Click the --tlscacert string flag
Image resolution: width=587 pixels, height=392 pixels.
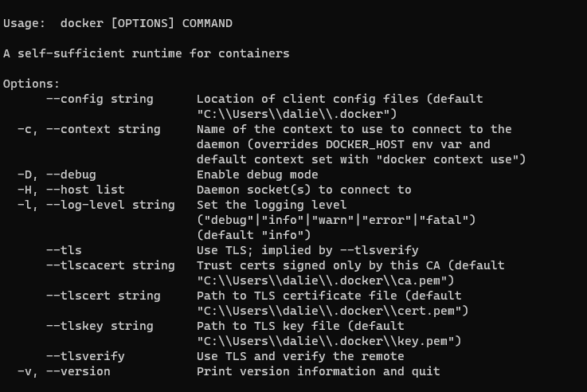111,265
